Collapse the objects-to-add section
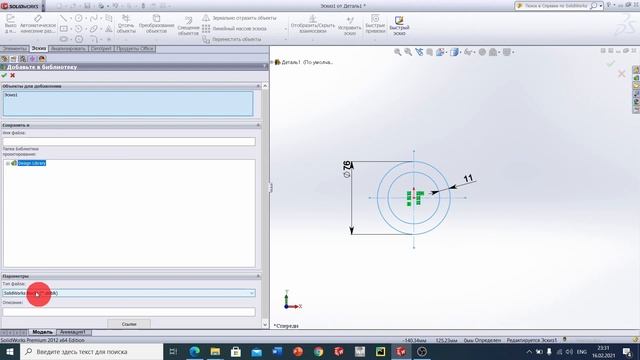 click(x=258, y=86)
